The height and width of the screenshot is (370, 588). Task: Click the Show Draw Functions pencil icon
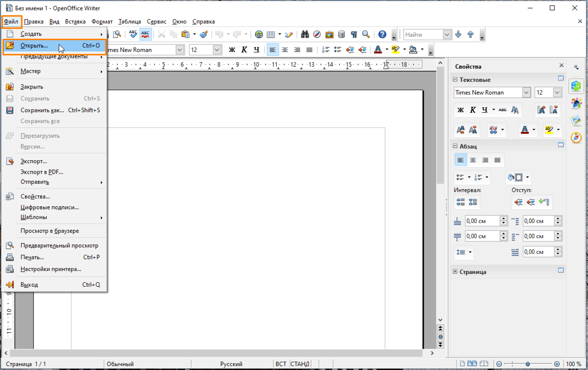289,34
